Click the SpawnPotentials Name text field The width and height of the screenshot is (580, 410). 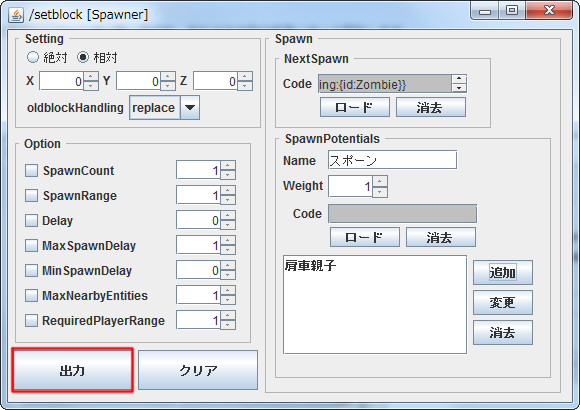tap(392, 160)
